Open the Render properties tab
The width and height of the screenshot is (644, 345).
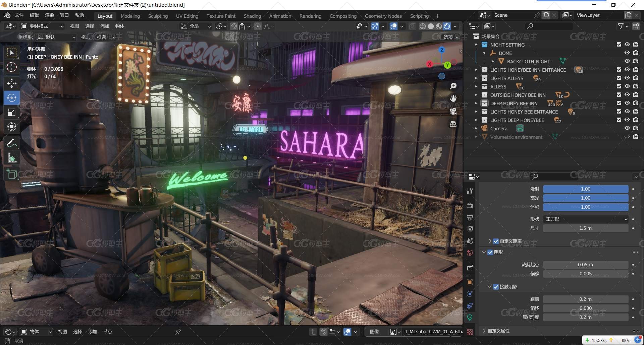[x=470, y=205]
